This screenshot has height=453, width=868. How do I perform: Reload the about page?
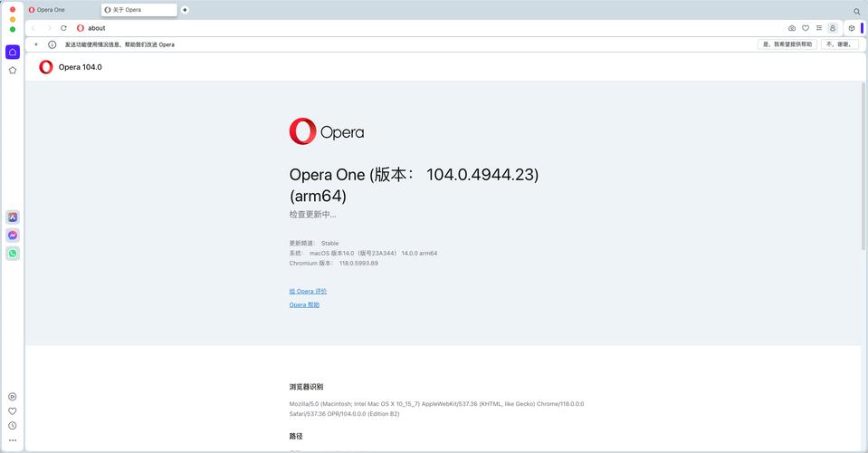click(63, 28)
